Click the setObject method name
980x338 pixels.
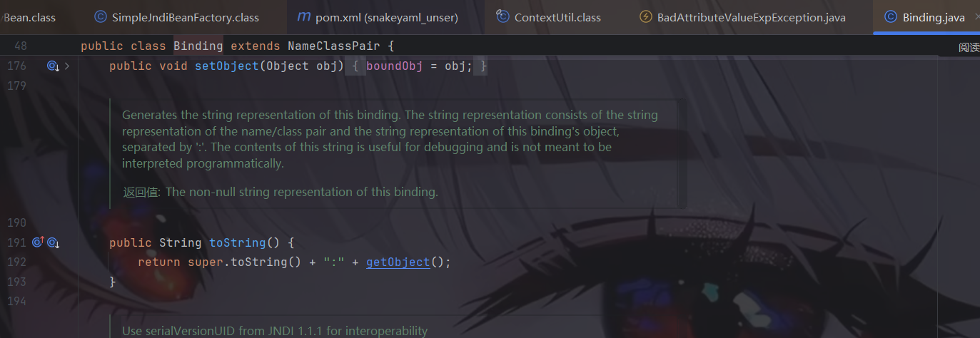coord(227,66)
